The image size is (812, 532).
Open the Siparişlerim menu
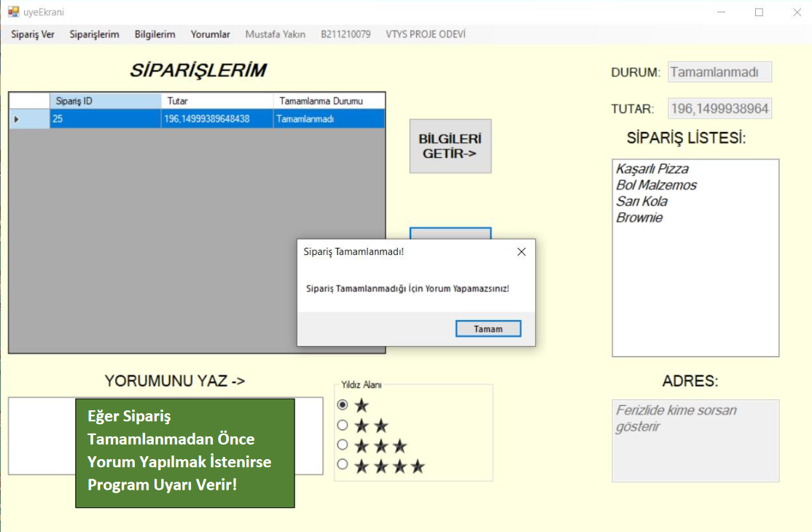[x=94, y=34]
